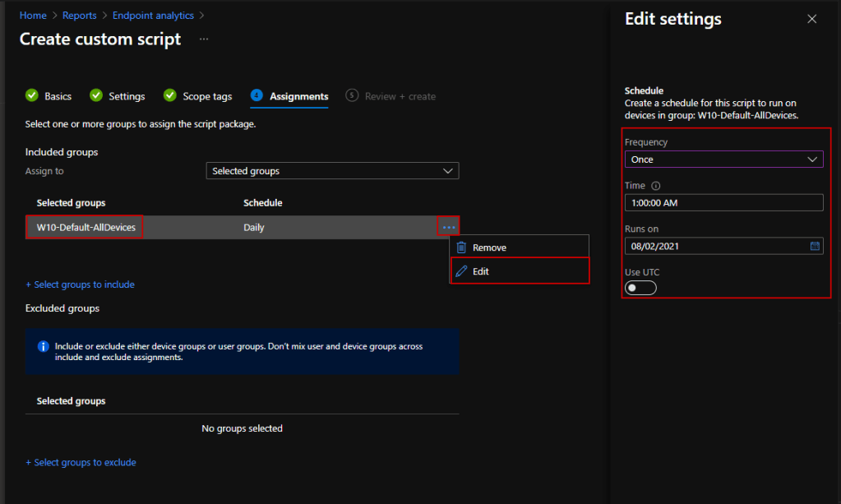
Task: Open the Frequency dropdown
Action: pos(723,160)
